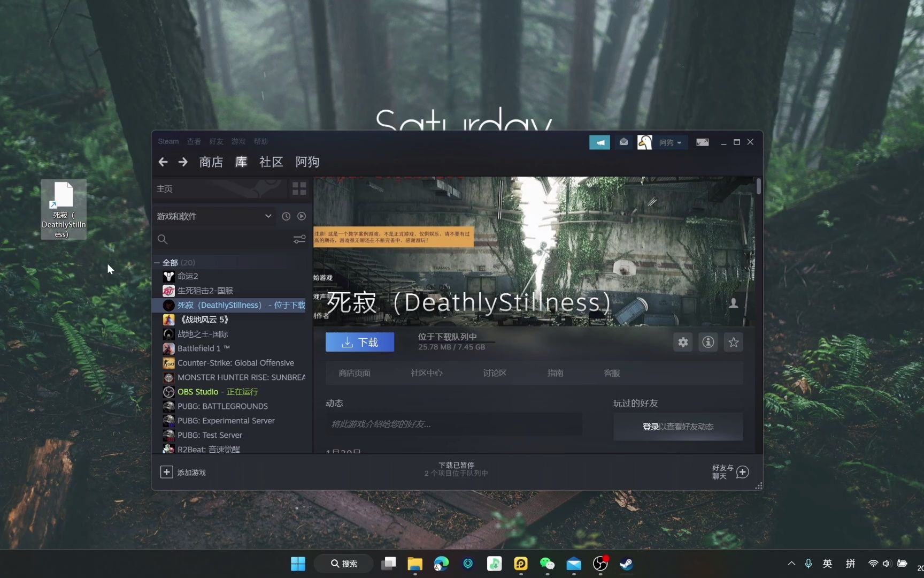This screenshot has height=578, width=924.
Task: Switch to the 库 tab
Action: point(241,162)
